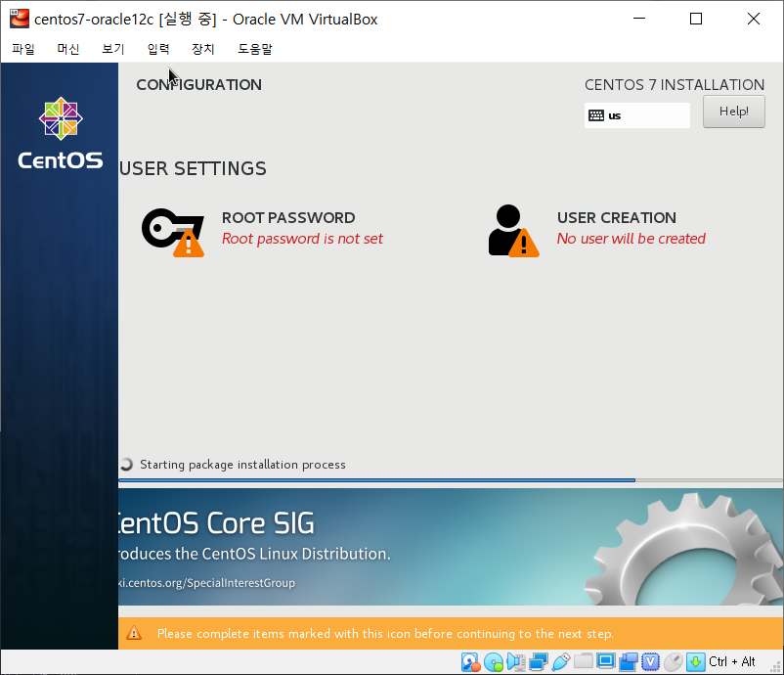Open the 도움말 menu
Screen dimensions: 784x675
click(255, 49)
